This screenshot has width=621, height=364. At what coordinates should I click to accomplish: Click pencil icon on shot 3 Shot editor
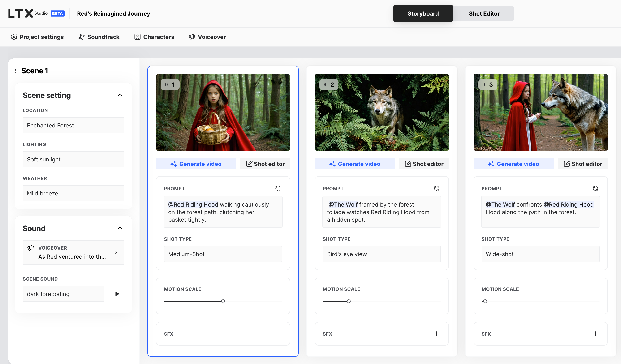pos(567,164)
